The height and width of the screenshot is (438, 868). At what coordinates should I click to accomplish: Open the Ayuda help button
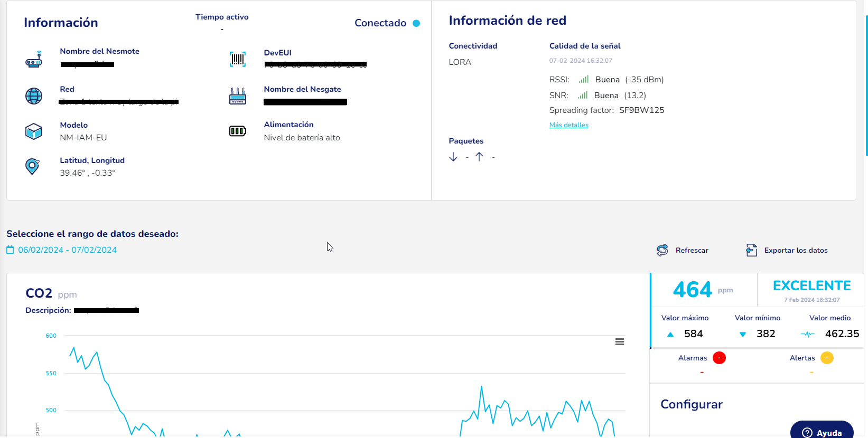coord(822,432)
